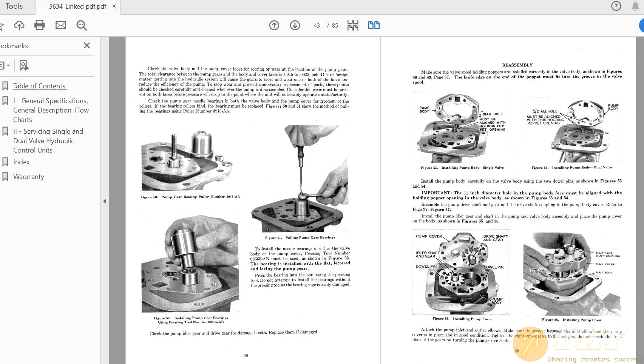
Task: Click caption "Figure 50. Pump Gear Bearing Puller"
Action: click(190, 197)
